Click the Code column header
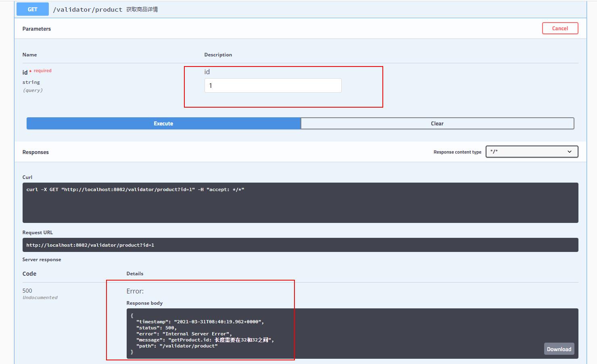597x364 pixels. click(29, 274)
